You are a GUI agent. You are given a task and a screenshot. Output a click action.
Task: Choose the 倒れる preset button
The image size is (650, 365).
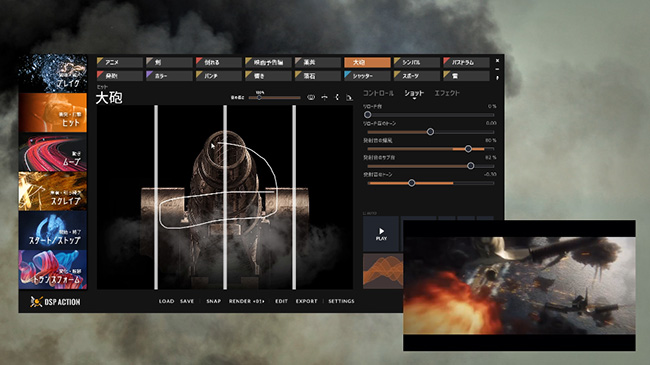pyautogui.click(x=218, y=62)
